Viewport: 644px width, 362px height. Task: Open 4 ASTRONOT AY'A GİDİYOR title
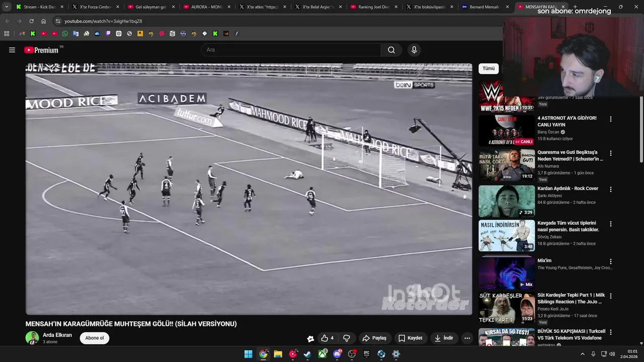point(567,121)
